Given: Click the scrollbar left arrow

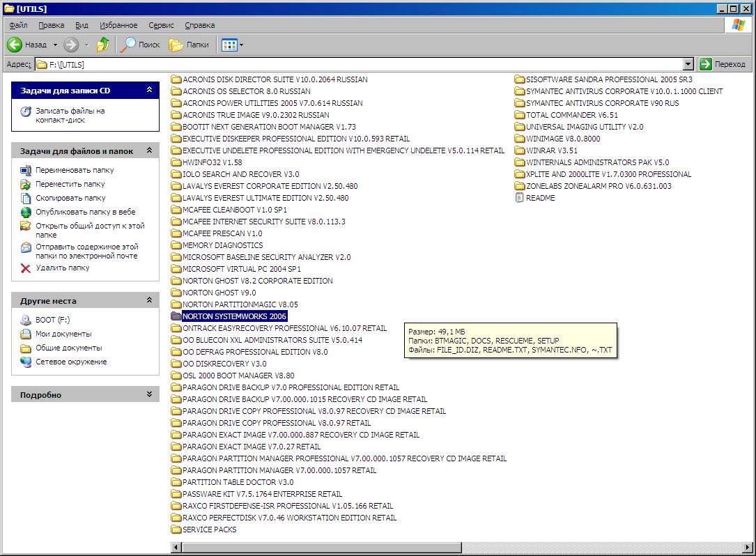Looking at the screenshot, I should [176, 548].
